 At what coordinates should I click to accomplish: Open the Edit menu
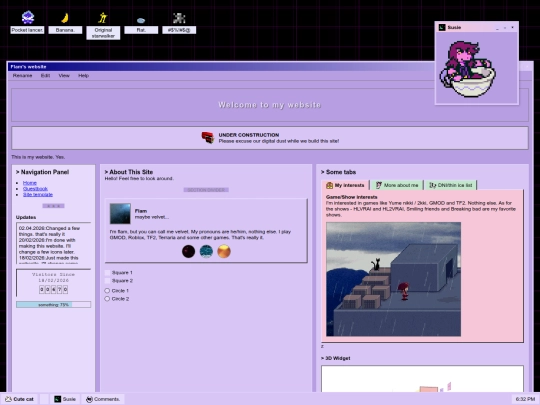[x=45, y=75]
